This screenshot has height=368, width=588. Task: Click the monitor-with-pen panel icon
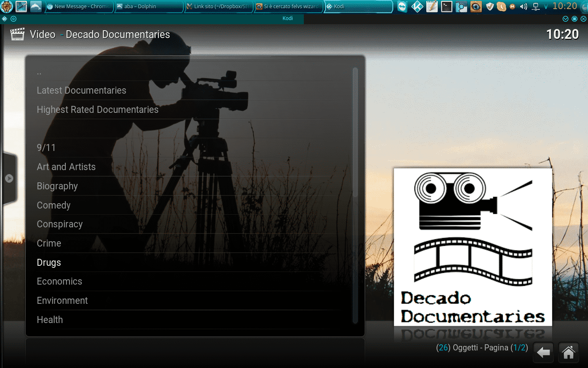21,6
